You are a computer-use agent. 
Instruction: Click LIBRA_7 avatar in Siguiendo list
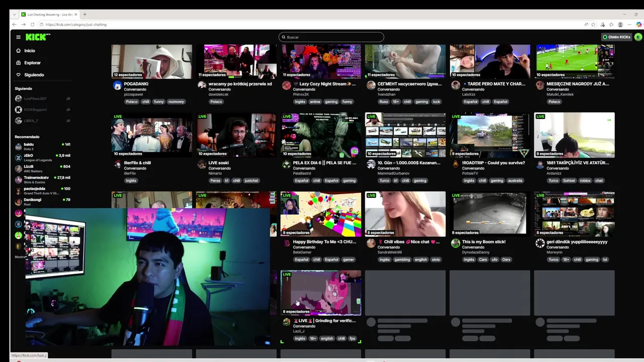pyautogui.click(x=19, y=121)
